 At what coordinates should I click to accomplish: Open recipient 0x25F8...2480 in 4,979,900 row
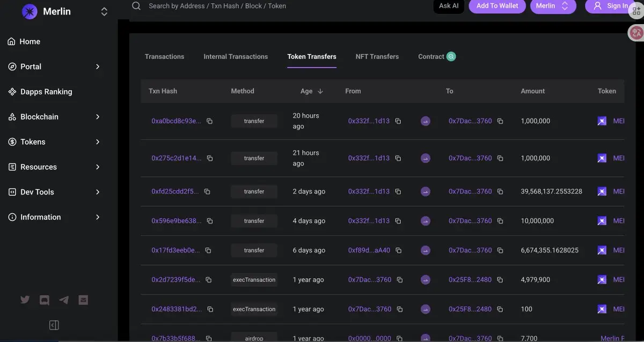pyautogui.click(x=470, y=280)
